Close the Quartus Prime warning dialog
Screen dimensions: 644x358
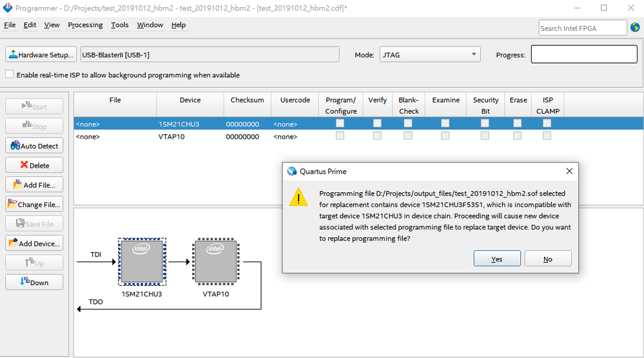pyautogui.click(x=569, y=172)
